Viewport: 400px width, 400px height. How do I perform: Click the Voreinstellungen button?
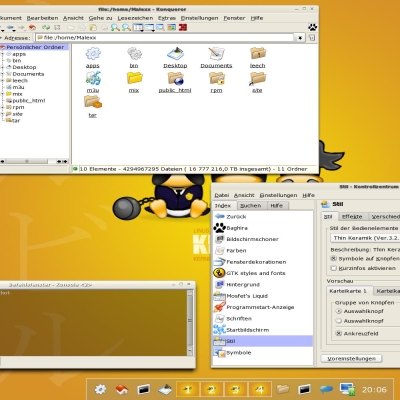tap(351, 359)
